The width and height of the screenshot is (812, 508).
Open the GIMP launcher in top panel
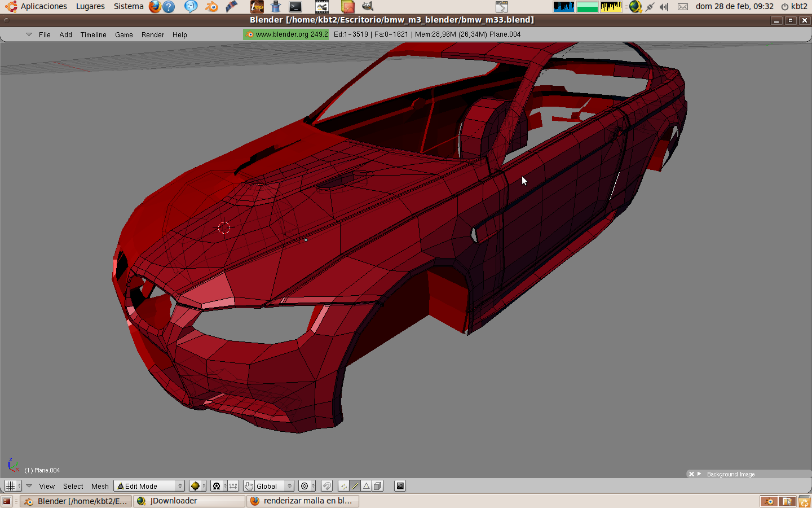tap(367, 6)
